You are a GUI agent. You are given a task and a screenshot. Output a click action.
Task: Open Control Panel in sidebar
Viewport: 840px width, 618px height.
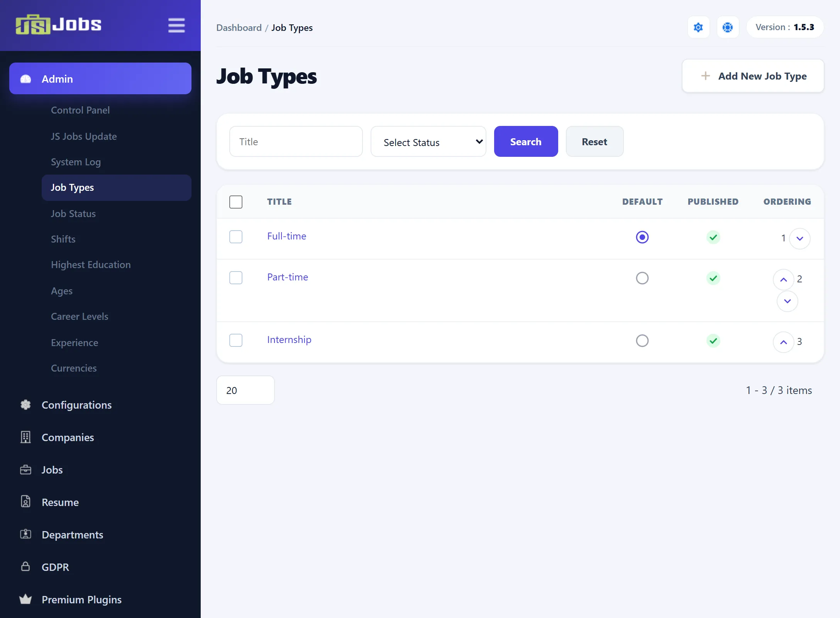tap(80, 110)
